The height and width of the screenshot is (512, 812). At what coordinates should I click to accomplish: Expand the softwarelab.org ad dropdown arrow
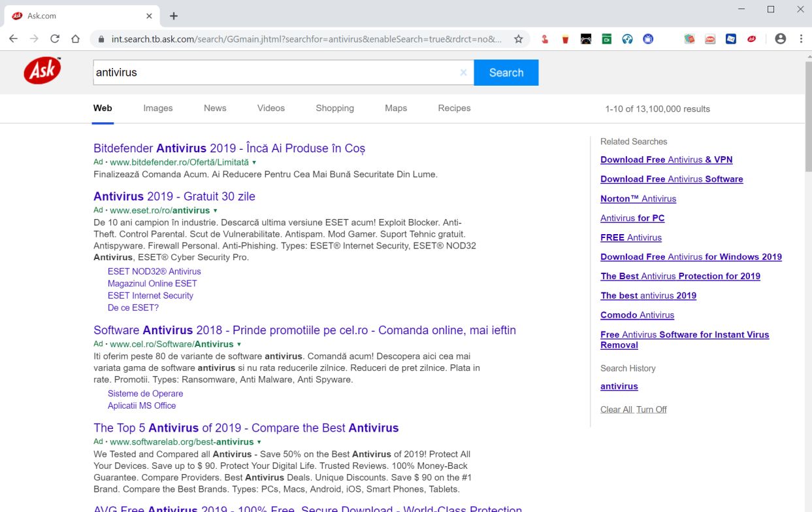click(x=259, y=442)
